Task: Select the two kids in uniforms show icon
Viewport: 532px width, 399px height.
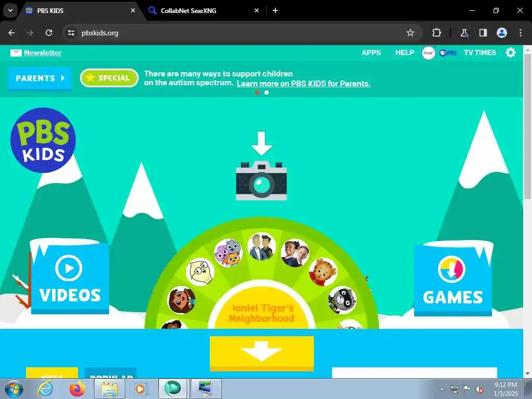Action: coord(295,253)
